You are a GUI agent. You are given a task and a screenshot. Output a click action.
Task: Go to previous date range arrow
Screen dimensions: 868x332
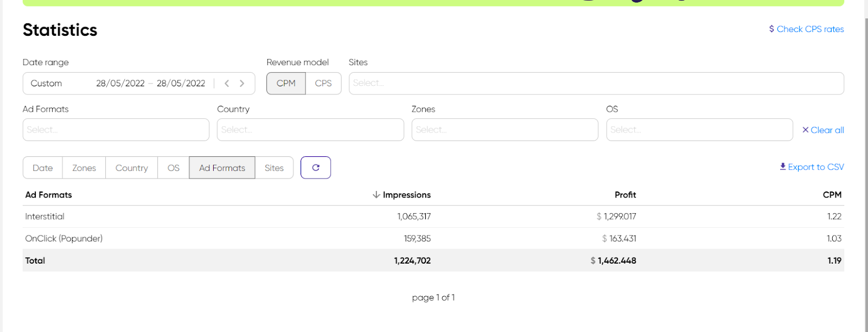227,84
